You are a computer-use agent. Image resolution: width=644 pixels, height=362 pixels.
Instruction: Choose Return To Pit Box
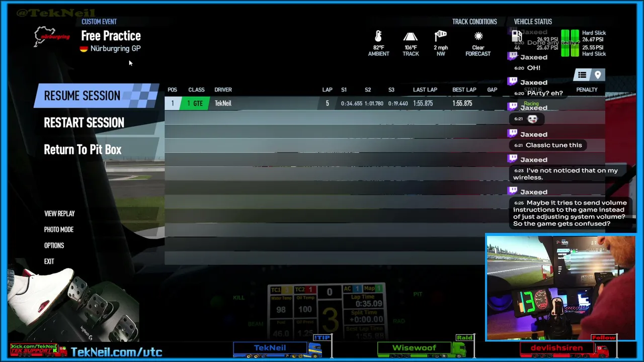83,149
